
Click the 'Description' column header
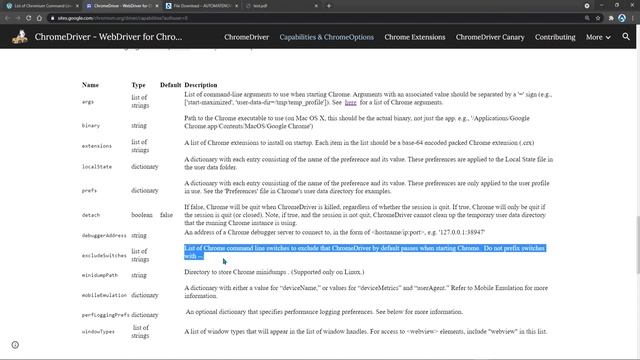coord(200,85)
